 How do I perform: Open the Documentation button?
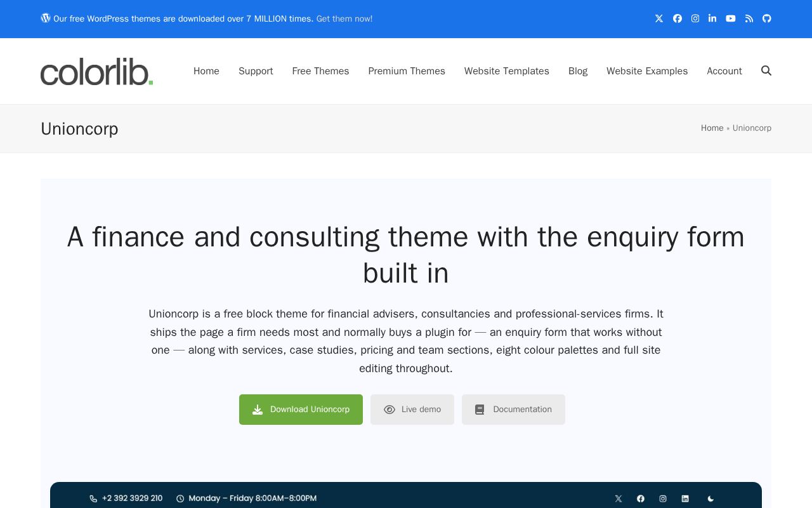[513, 410]
